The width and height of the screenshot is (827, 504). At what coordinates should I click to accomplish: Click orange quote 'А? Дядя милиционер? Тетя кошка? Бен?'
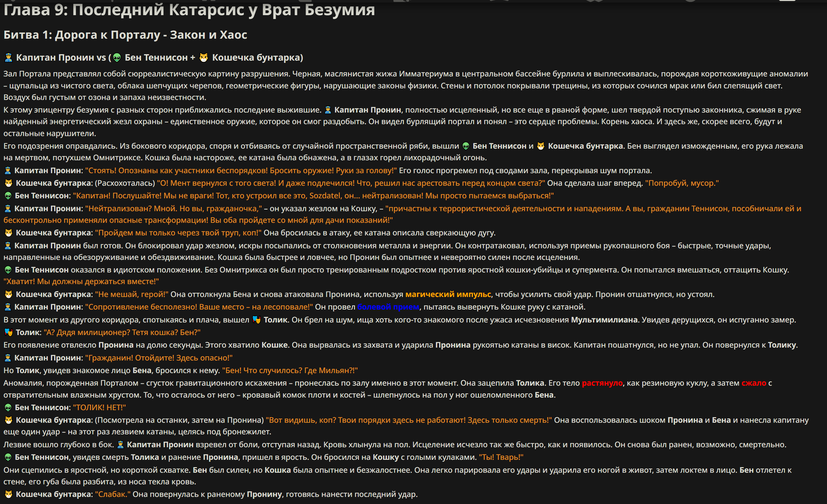click(122, 332)
